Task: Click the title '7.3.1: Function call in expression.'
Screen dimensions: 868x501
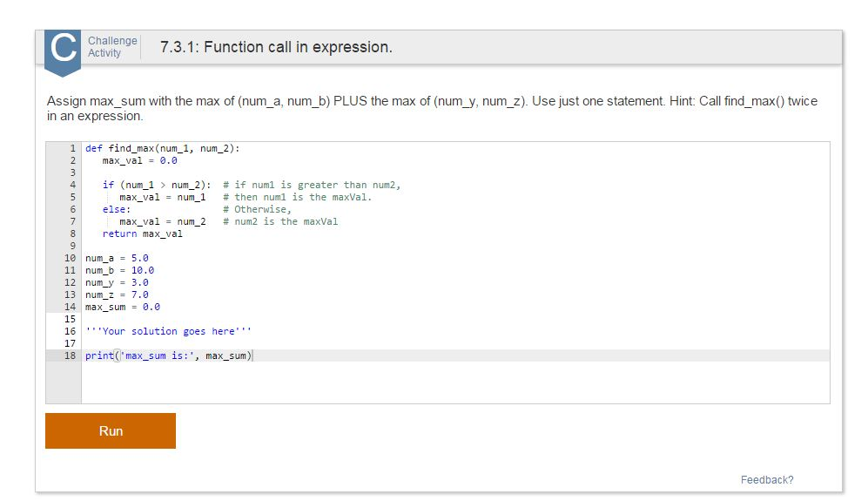Action: pyautogui.click(x=276, y=47)
